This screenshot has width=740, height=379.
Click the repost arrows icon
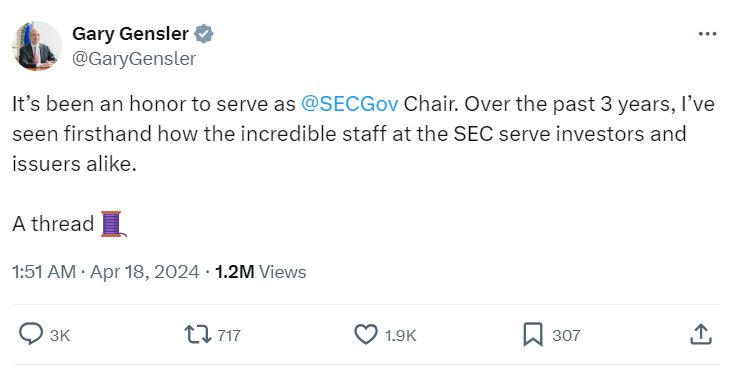tap(198, 335)
